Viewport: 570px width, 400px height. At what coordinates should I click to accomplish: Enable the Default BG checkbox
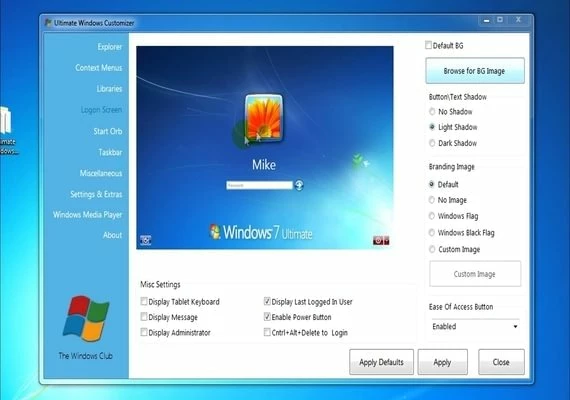pyautogui.click(x=429, y=45)
